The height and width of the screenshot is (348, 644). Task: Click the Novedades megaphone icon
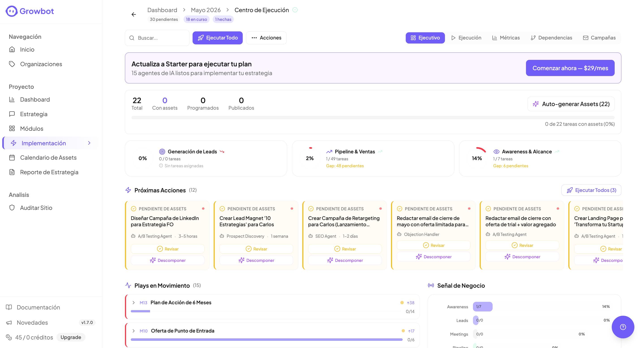click(x=9, y=322)
